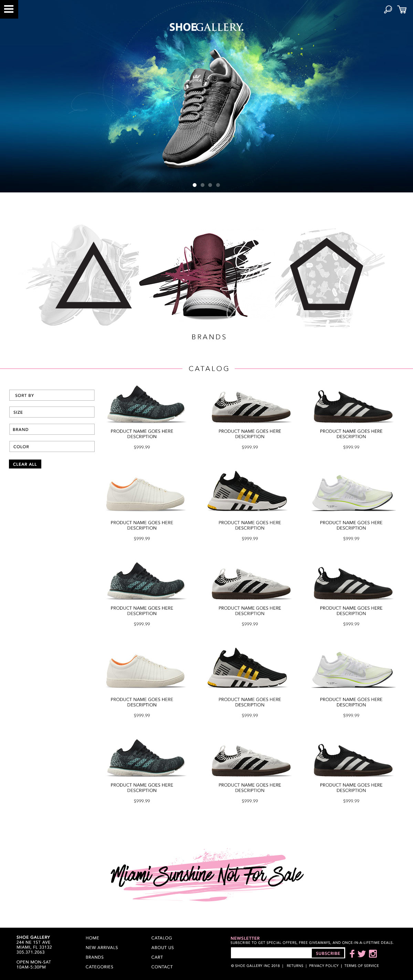413x980 pixels.
Task: Open the Color filter dropdown
Action: (x=52, y=446)
